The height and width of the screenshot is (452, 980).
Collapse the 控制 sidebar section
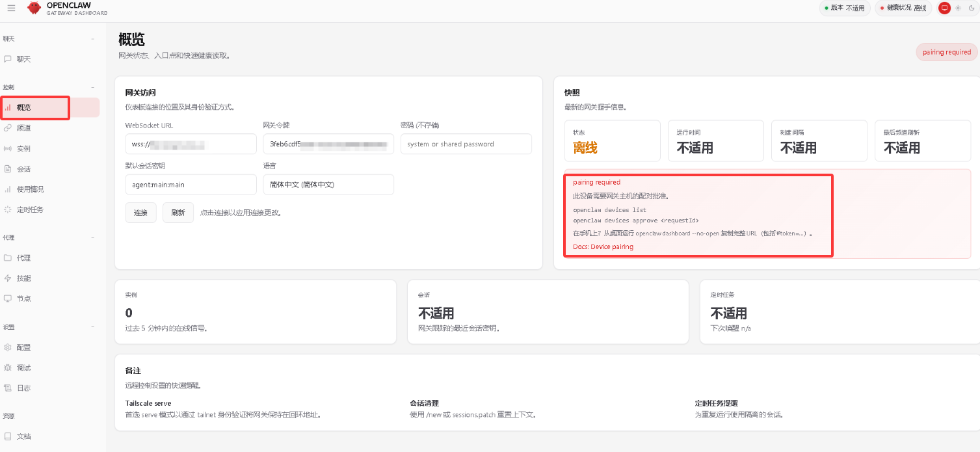(x=94, y=86)
